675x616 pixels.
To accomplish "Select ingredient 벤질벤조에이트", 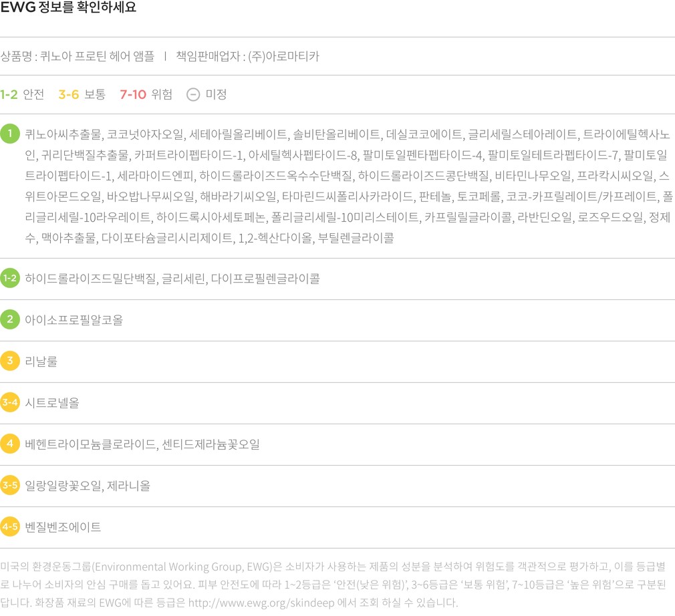I will click(x=63, y=527).
